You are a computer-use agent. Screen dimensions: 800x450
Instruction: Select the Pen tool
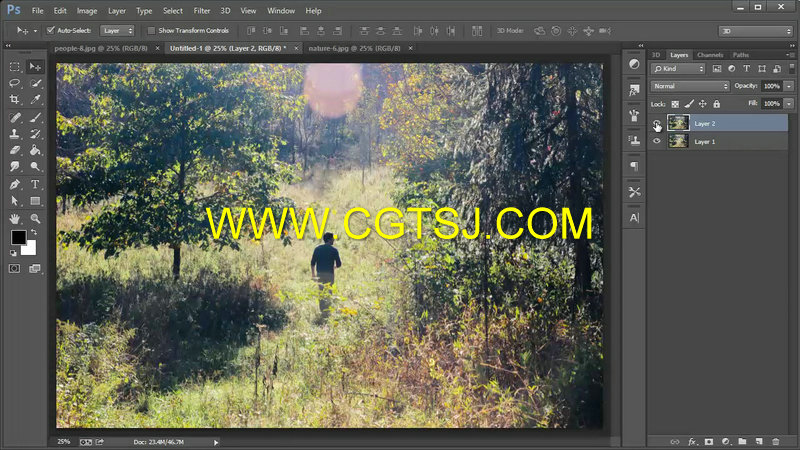click(x=14, y=185)
